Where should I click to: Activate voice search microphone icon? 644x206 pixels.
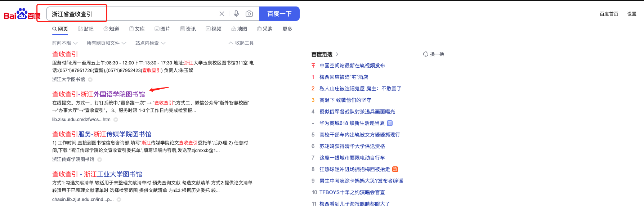pyautogui.click(x=236, y=14)
